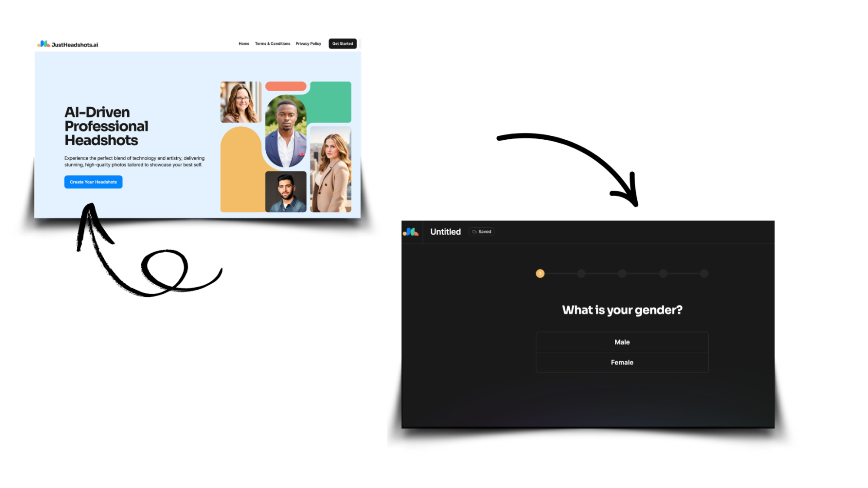
Task: Click the woman with glasses headshot photo
Action: pos(241,102)
